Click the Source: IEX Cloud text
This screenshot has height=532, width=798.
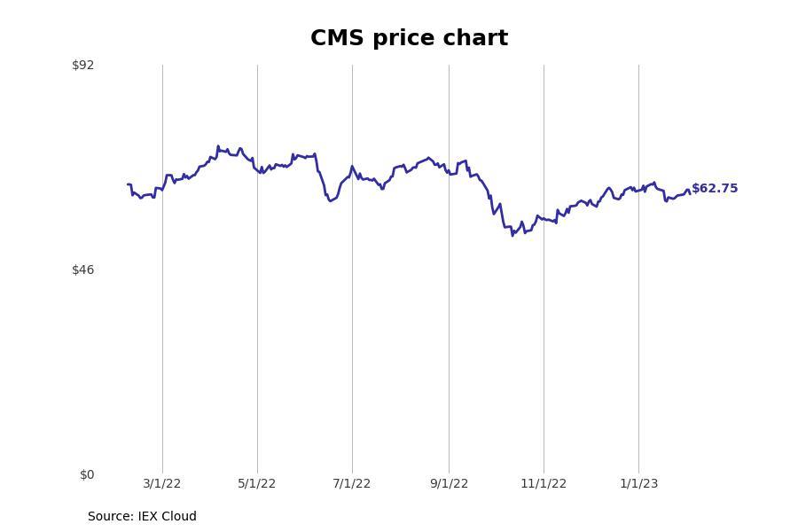(x=142, y=516)
